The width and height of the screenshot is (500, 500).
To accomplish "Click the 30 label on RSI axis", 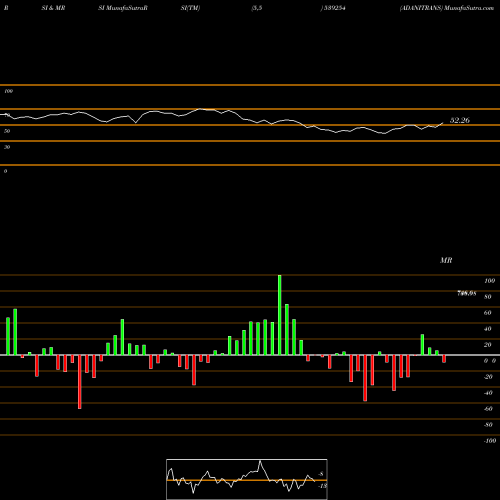I will [7, 147].
